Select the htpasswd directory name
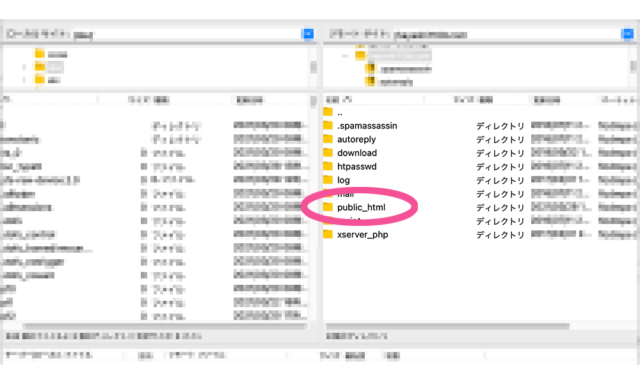This screenshot has width=640, height=384. pos(357,166)
